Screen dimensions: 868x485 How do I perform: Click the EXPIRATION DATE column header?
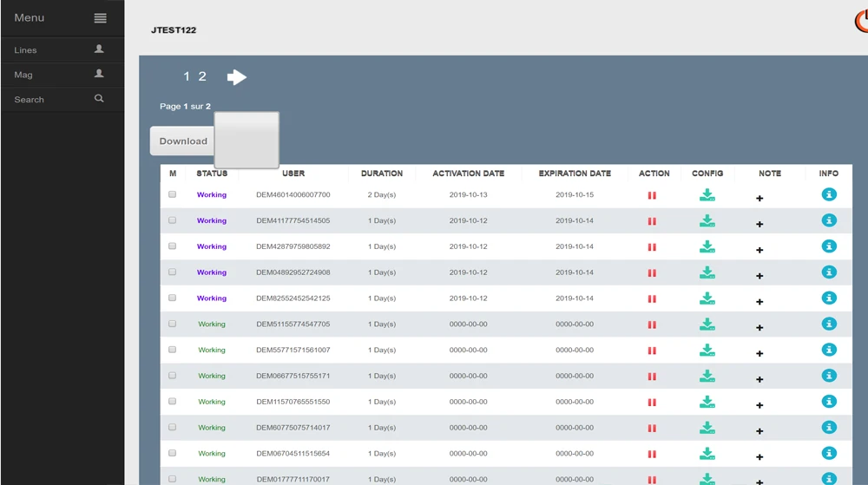click(575, 174)
